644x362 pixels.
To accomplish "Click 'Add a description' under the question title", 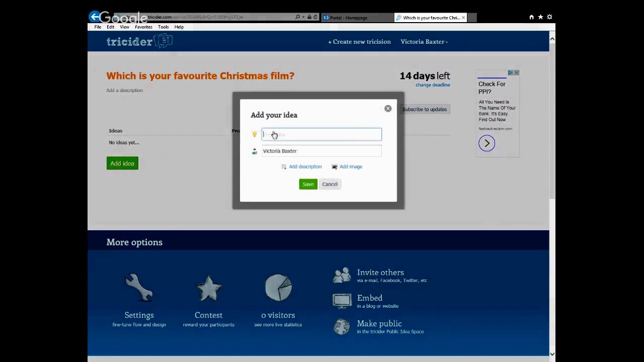I will 124,90.
